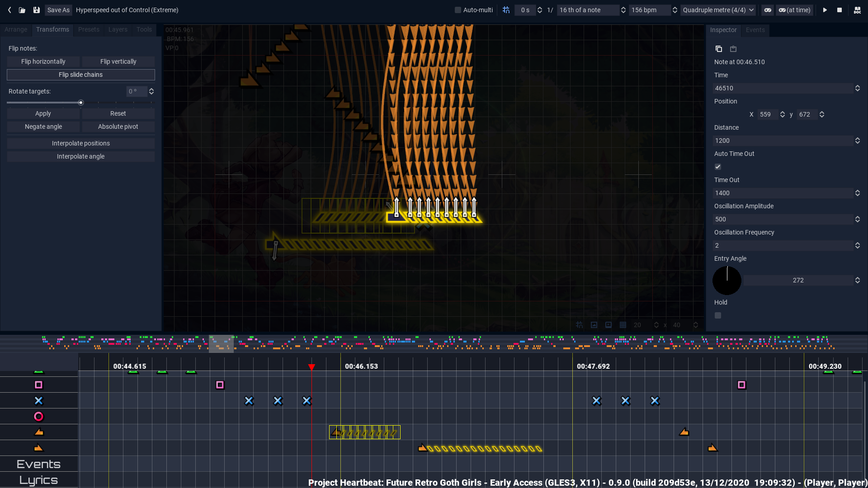
Task: Adjust the Time Out 1400 stepper
Action: [858, 193]
